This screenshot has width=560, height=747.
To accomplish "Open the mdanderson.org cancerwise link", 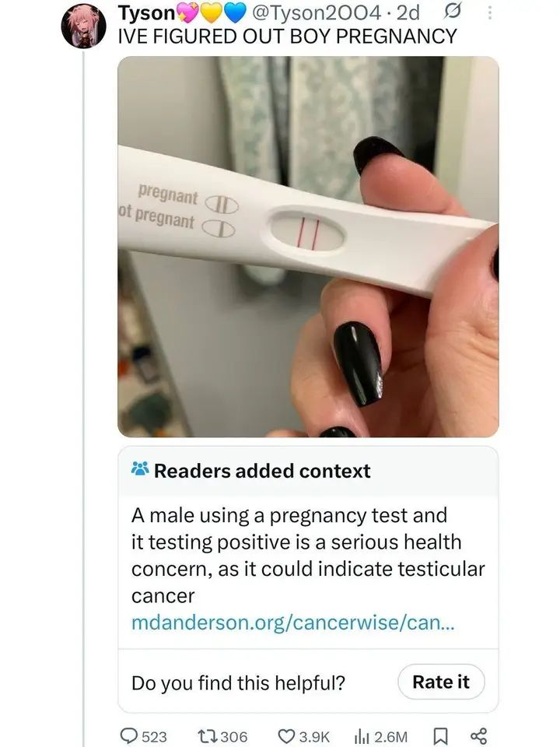I will click(x=293, y=622).
